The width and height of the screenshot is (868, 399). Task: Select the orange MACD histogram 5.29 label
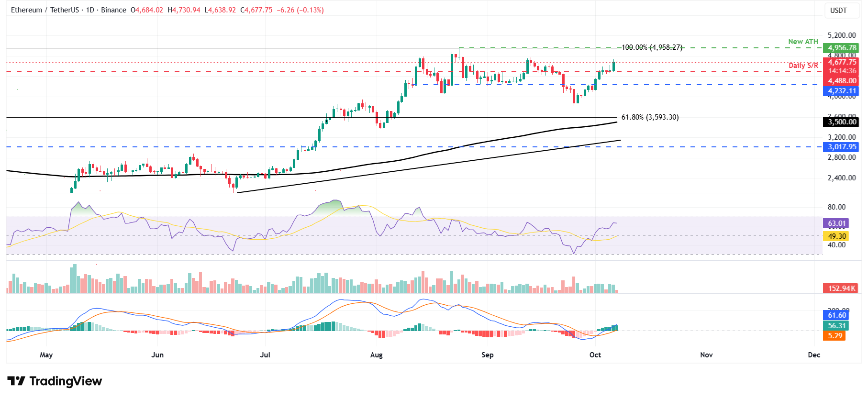click(835, 336)
